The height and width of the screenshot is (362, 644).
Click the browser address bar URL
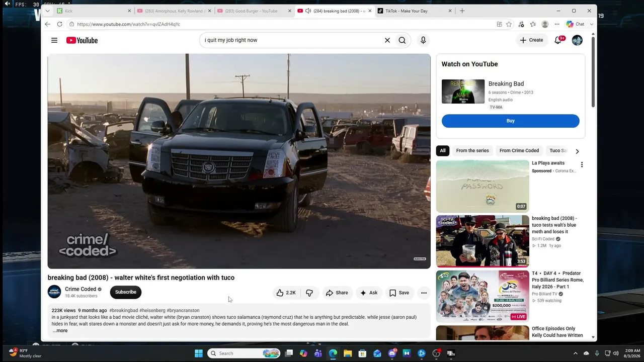(129, 24)
